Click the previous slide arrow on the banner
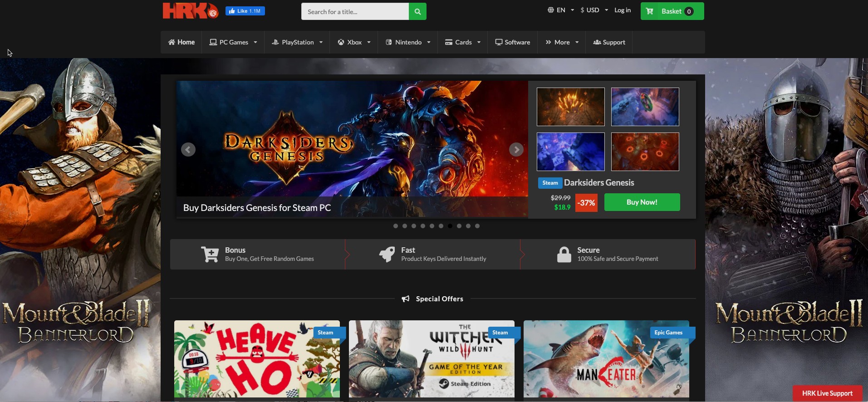This screenshot has width=868, height=402. tap(188, 150)
